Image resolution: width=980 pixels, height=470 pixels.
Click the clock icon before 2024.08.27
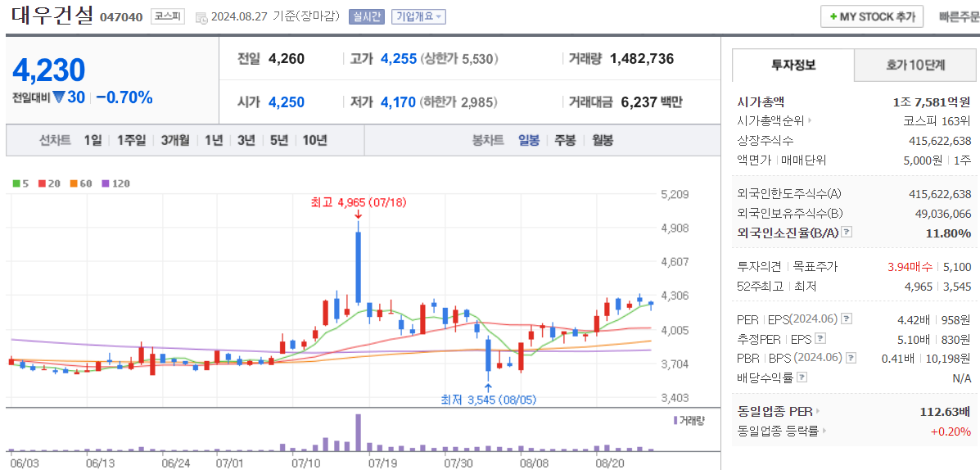point(202,17)
